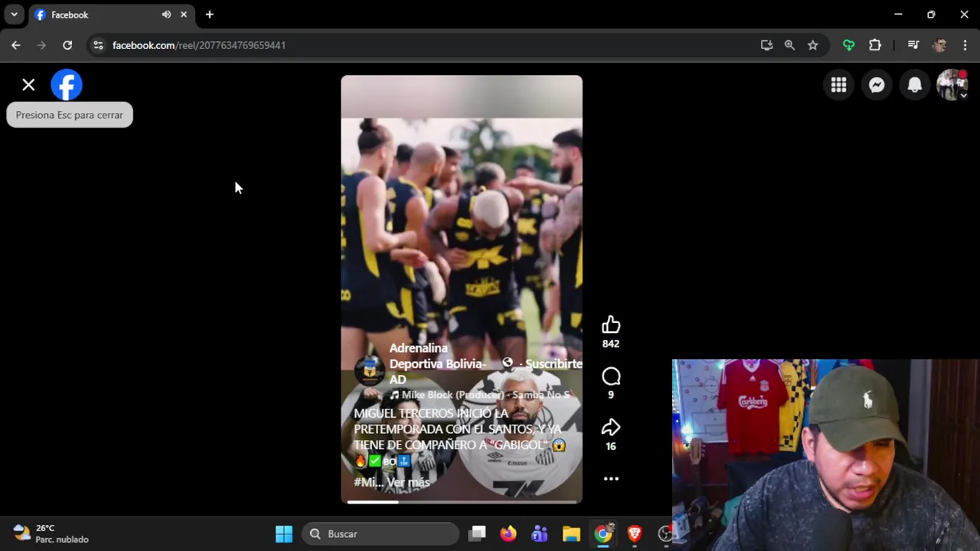Mute the Facebook tab audio icon
This screenshot has width=980, height=551.
point(166,15)
